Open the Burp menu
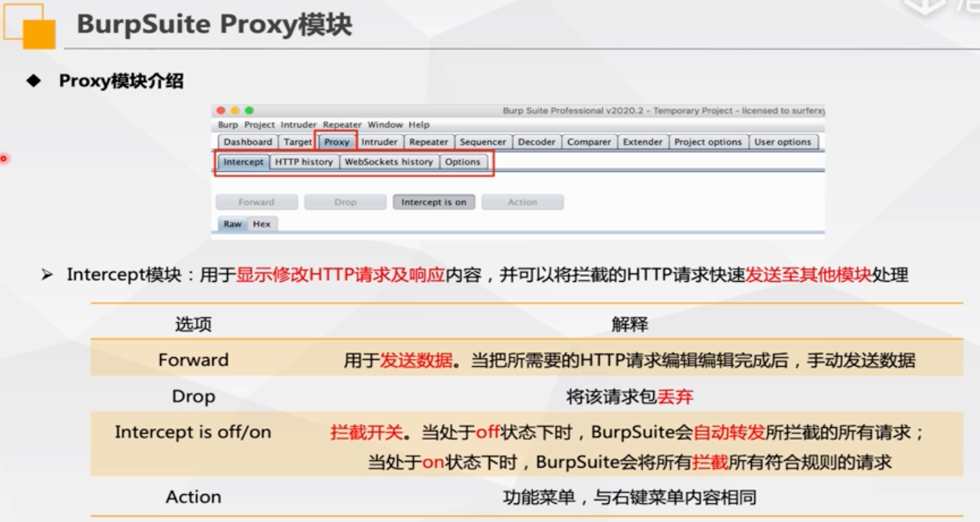This screenshot has width=980, height=522. click(x=228, y=125)
